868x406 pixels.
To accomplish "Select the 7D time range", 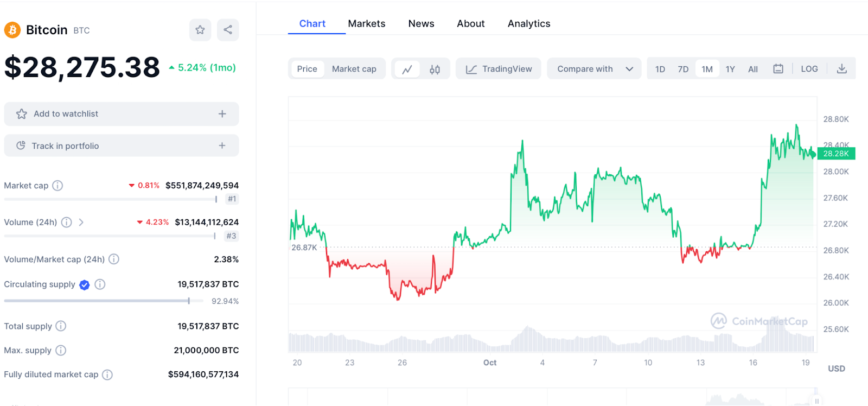I will coord(683,69).
